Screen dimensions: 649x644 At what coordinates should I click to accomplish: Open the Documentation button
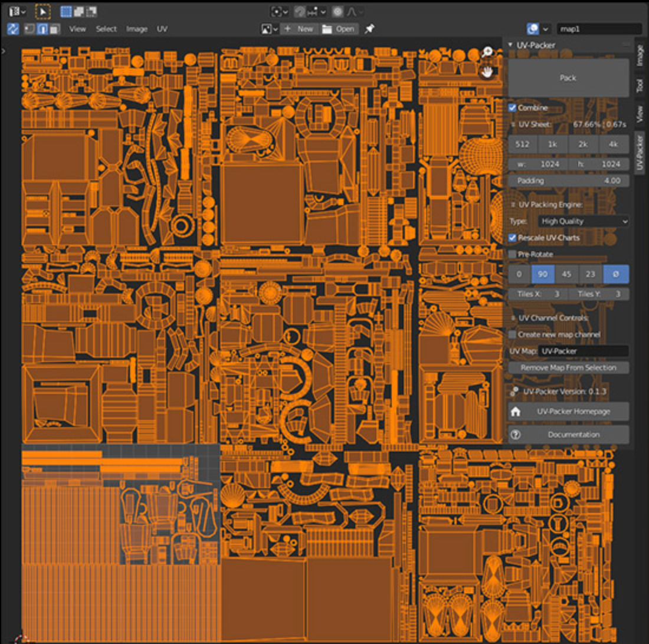pos(569,435)
